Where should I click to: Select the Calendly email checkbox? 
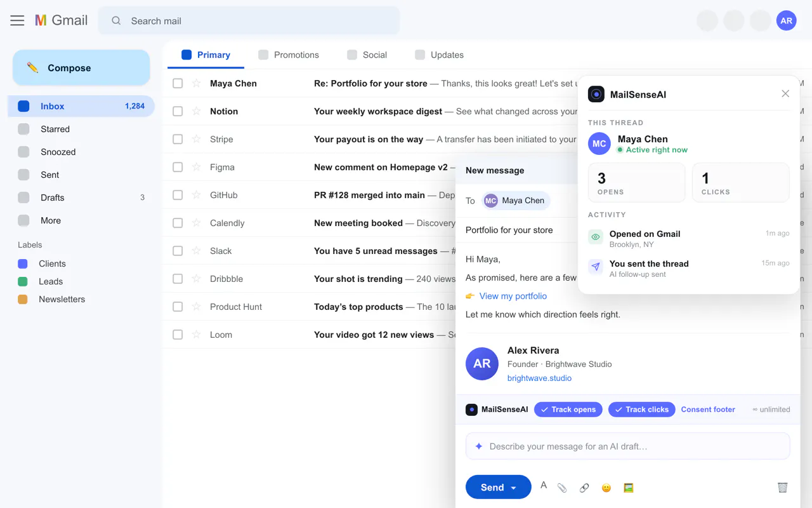point(178,223)
